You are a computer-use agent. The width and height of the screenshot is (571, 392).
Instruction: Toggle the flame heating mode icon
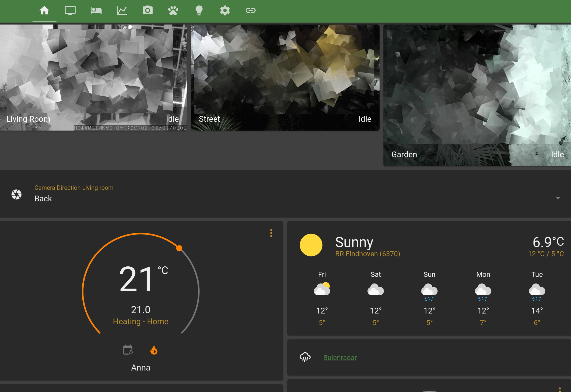coord(154,350)
